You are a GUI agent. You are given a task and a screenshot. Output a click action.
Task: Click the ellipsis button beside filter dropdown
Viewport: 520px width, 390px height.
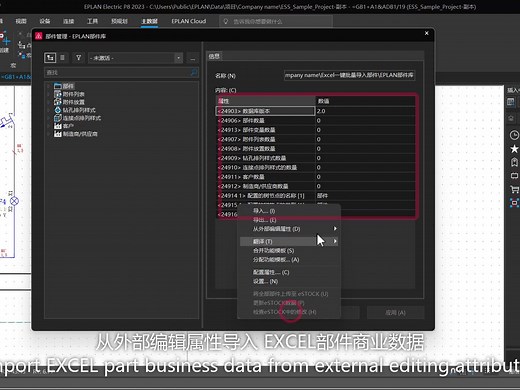(x=193, y=58)
